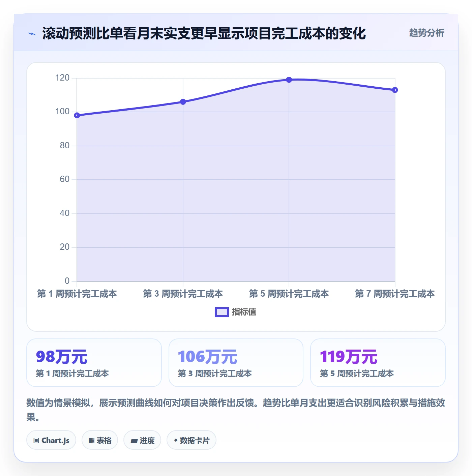Click the y-axis value 40
The width and height of the screenshot is (472, 476).
pyautogui.click(x=65, y=213)
